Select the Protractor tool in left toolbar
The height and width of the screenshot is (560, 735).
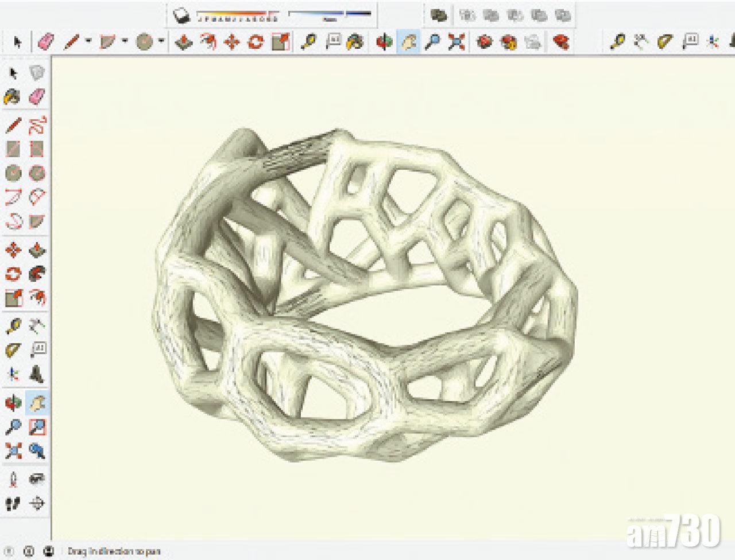[x=13, y=350]
